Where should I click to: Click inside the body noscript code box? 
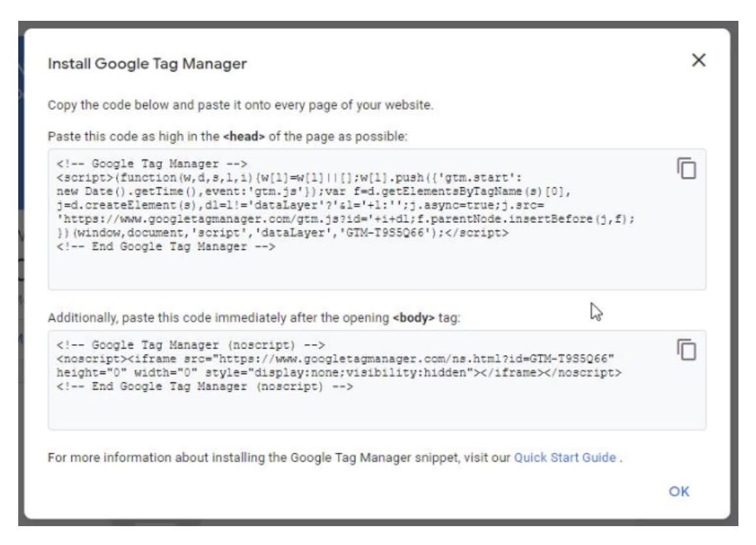click(x=377, y=380)
